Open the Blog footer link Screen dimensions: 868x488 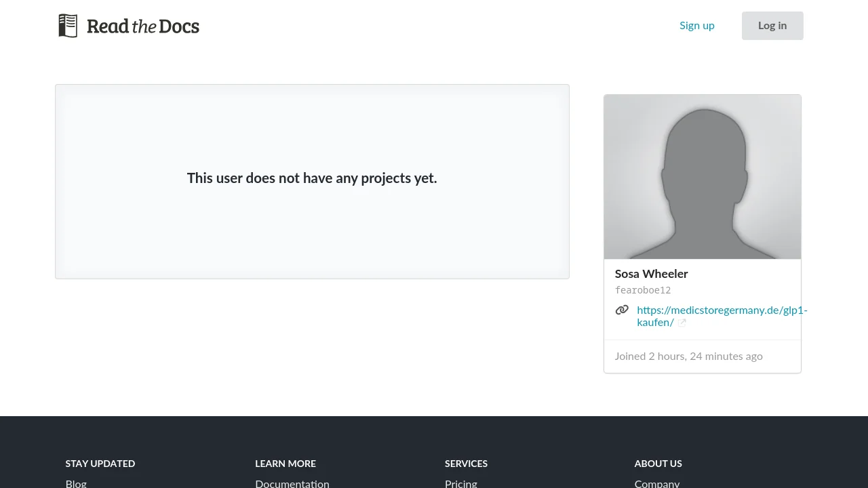click(x=76, y=483)
